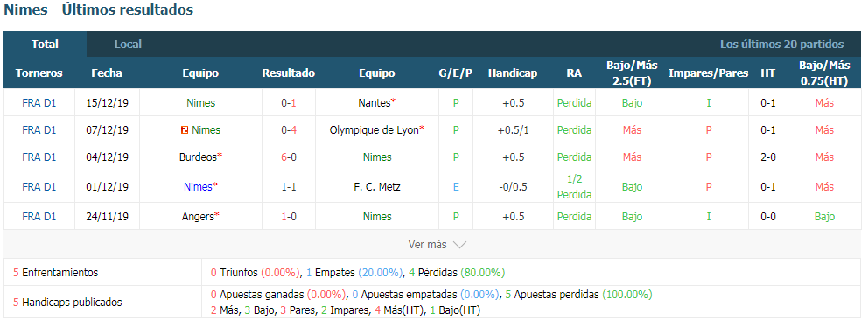Open FRA D1 tournament link for 15/12/19

tap(39, 102)
